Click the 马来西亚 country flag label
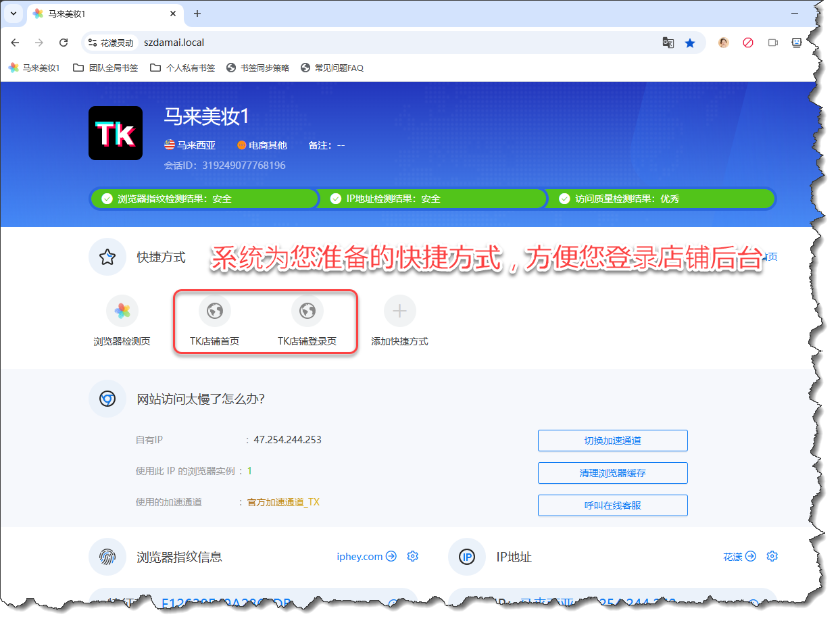 190,145
